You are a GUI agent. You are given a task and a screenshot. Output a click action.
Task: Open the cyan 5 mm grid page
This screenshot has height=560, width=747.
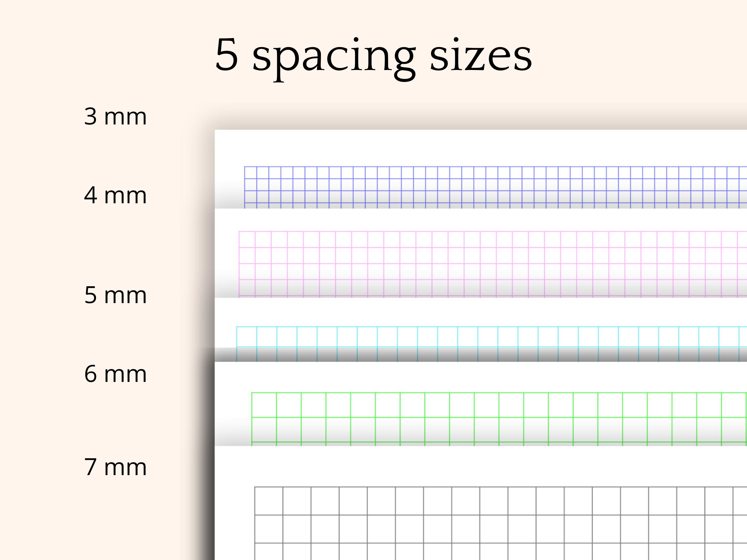click(481, 330)
